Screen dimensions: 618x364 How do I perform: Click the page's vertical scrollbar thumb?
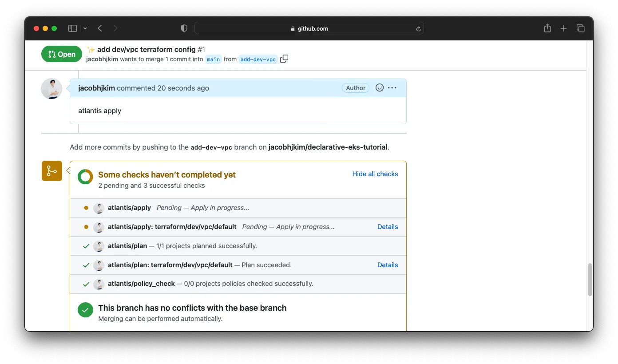pos(590,280)
